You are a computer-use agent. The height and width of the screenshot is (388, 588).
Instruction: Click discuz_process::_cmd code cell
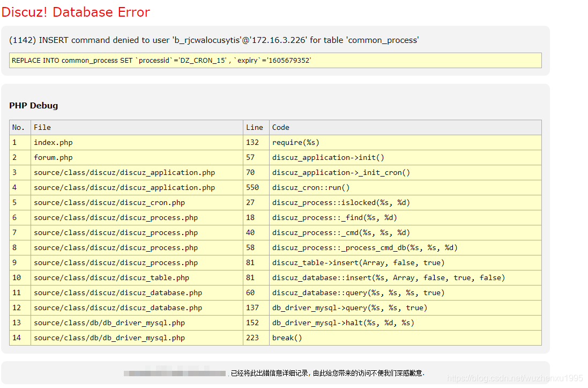click(x=405, y=233)
